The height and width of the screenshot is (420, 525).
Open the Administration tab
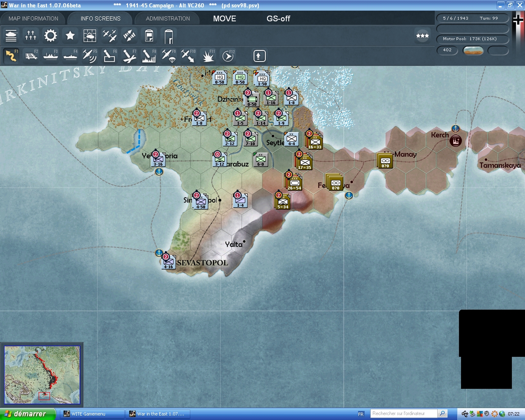click(x=168, y=18)
